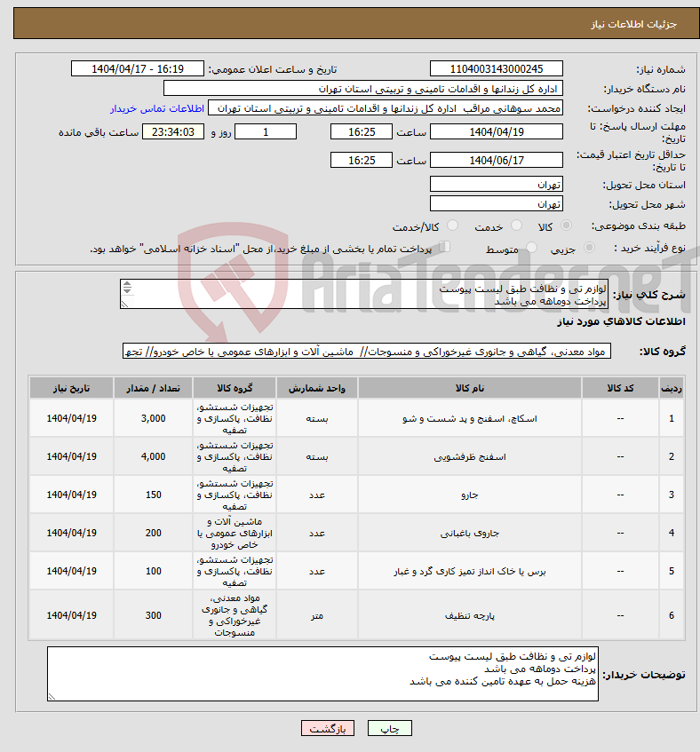Viewport: 700px width, 752px height.
Task: Click item name برس یا خاک انداز تمیز کاری
Action: click(470, 571)
